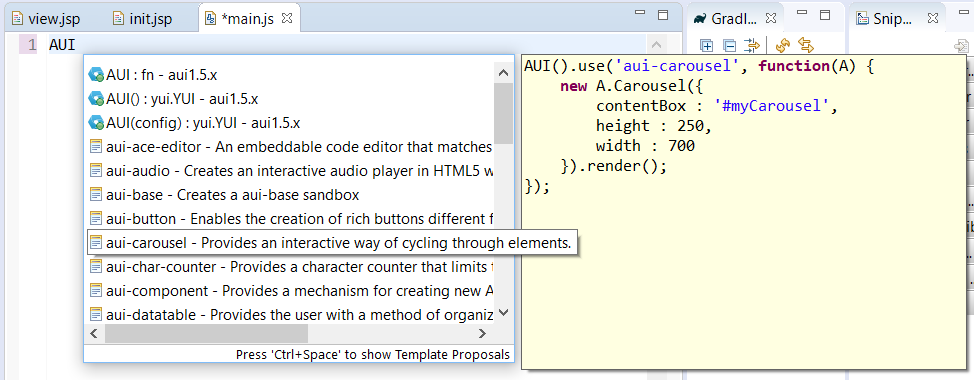974x380 pixels.
Task: Click the icon beside AUI() proposal
Action: point(96,98)
